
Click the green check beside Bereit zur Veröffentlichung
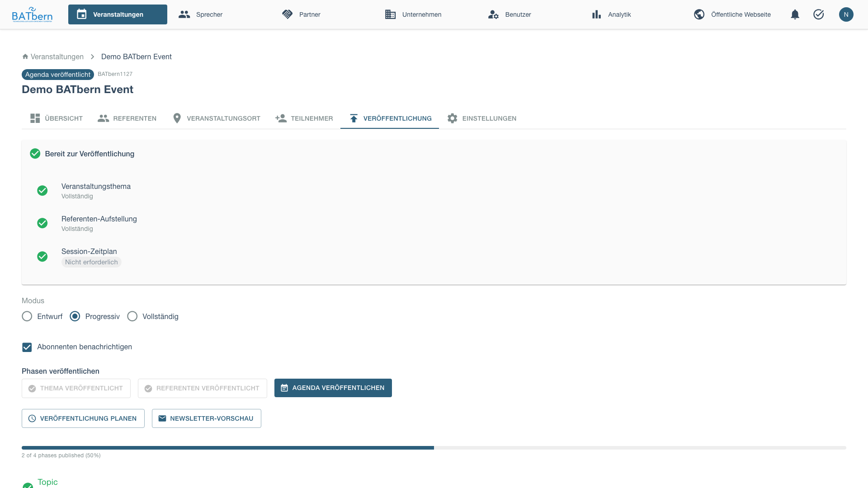click(x=35, y=154)
